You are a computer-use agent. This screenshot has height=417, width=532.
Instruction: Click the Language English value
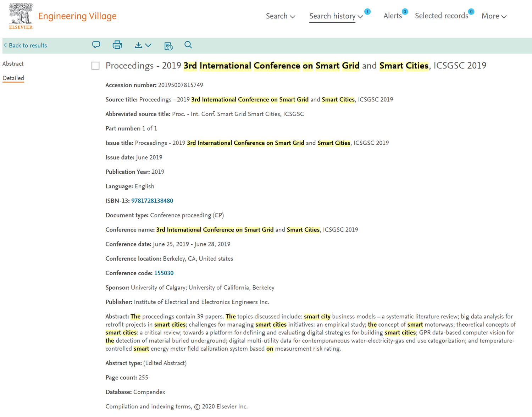point(144,187)
